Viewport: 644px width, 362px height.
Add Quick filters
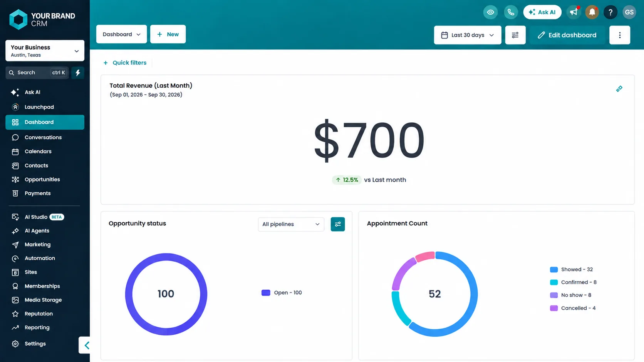click(125, 63)
